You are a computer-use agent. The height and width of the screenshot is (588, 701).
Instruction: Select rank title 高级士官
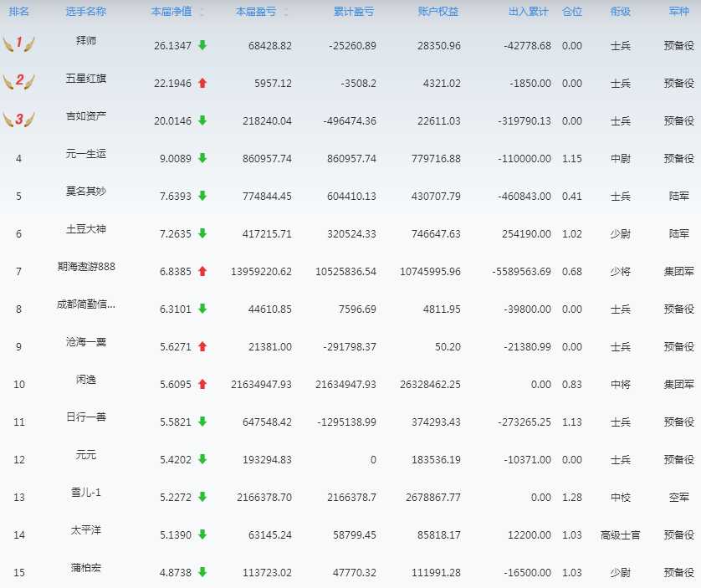pos(621,534)
